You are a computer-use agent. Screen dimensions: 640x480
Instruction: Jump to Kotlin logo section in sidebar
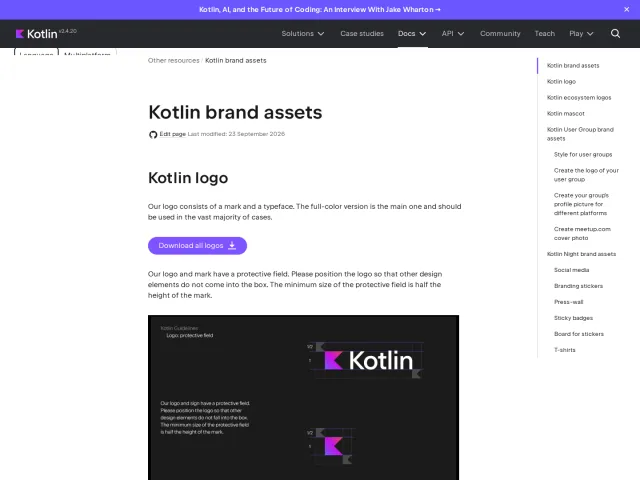pyautogui.click(x=561, y=82)
